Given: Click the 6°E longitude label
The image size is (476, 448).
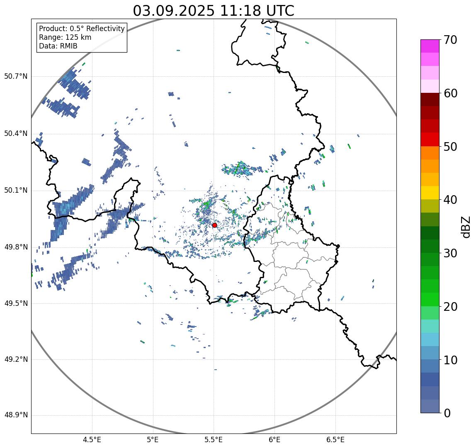Looking at the screenshot, I should (275, 440).
